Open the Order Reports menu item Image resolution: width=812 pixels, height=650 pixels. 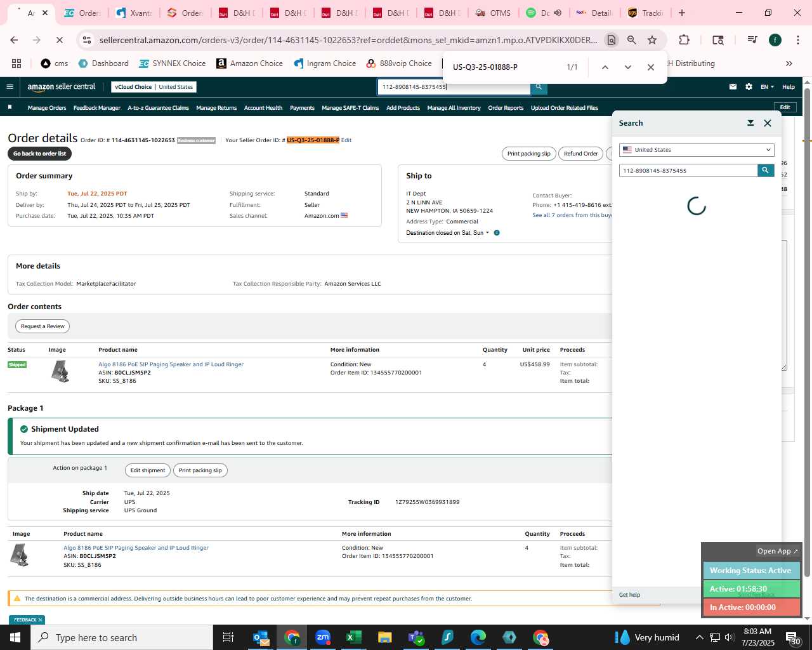pos(506,108)
